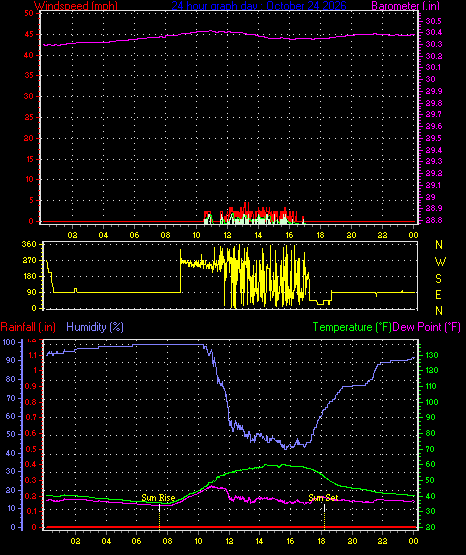
Task: Click the "Sun Rise" marker label
Action: [158, 498]
